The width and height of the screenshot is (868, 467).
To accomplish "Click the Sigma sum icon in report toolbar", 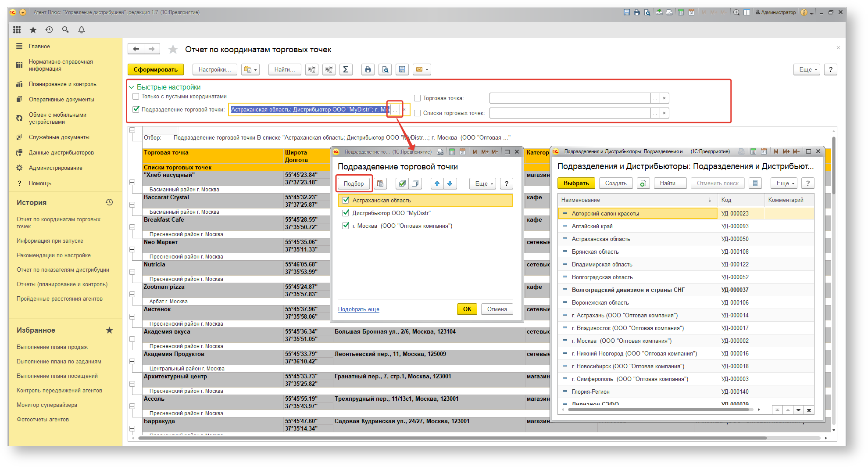I will 346,69.
